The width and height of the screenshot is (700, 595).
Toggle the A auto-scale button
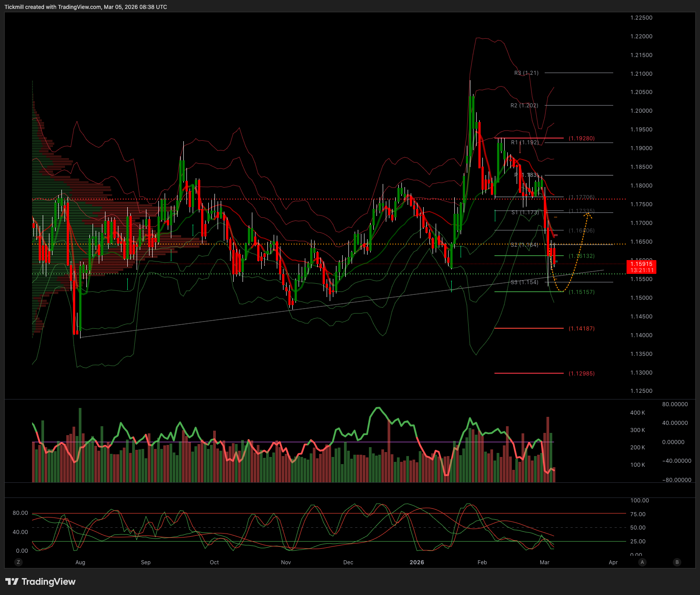[x=642, y=562]
